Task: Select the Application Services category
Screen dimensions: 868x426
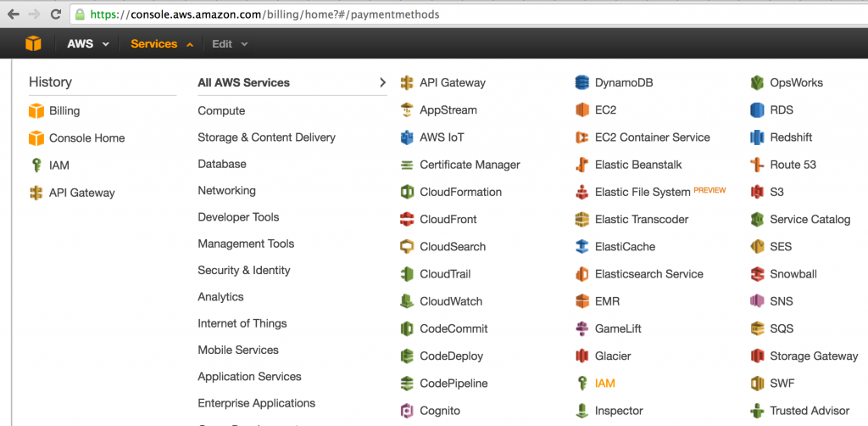Action: pos(250,377)
